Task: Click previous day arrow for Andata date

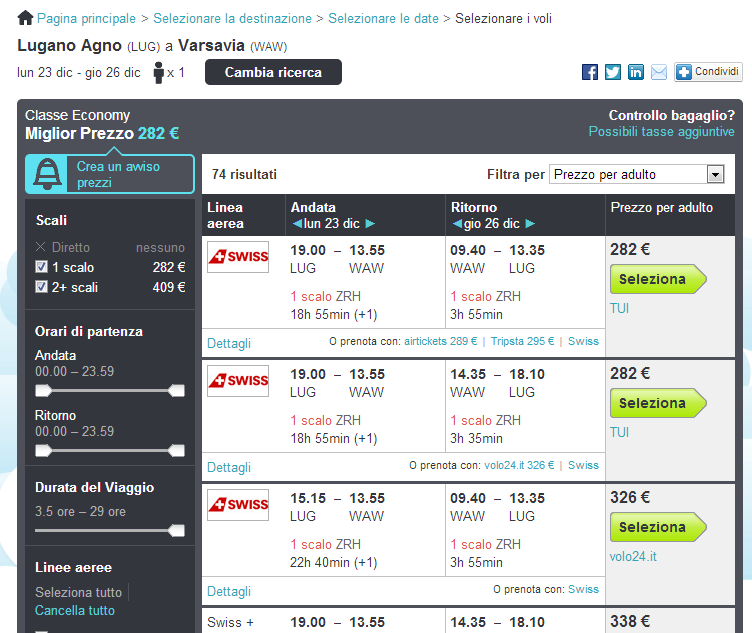Action: tap(297, 224)
